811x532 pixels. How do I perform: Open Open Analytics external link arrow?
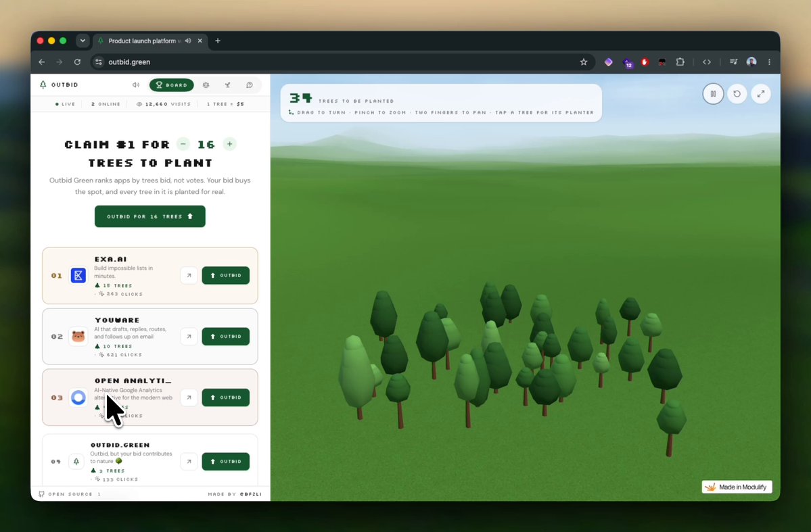[189, 397]
